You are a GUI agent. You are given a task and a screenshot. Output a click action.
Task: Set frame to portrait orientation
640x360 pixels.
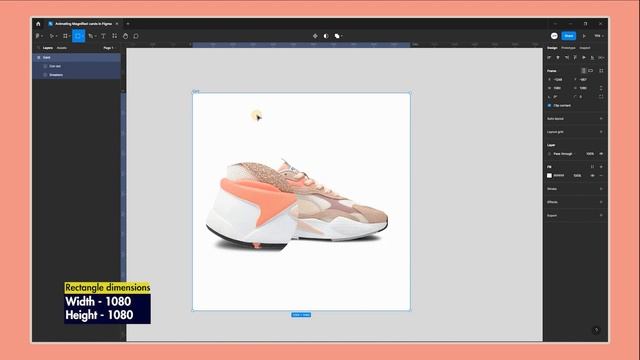584,71
